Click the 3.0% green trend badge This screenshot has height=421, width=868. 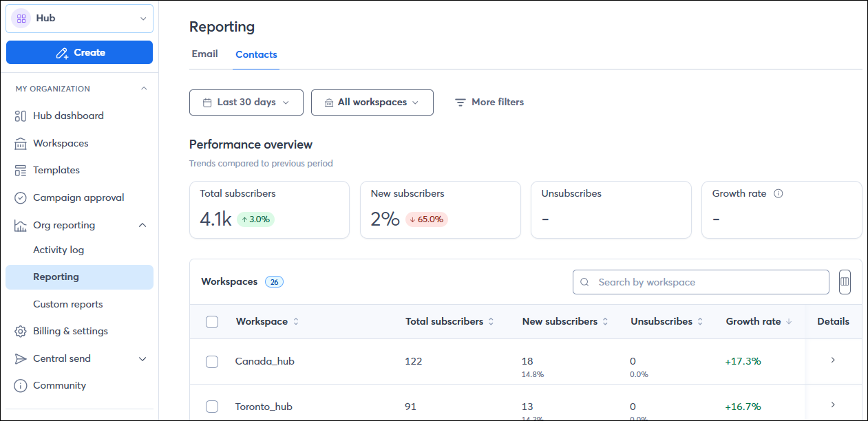256,219
